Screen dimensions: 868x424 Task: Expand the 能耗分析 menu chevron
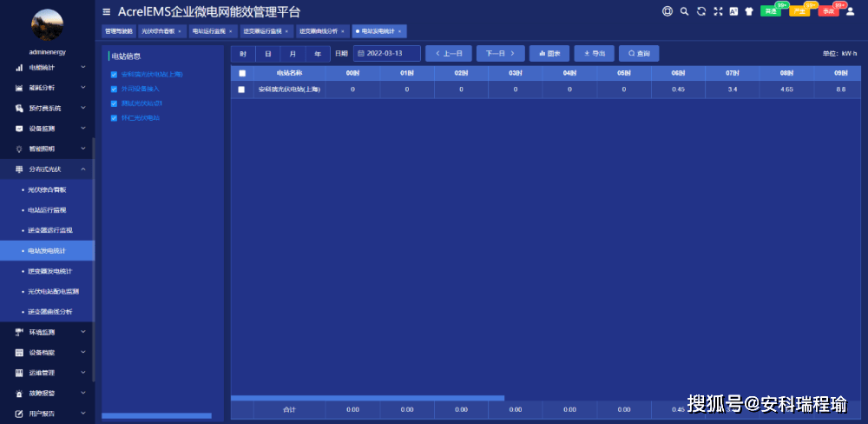click(83, 88)
